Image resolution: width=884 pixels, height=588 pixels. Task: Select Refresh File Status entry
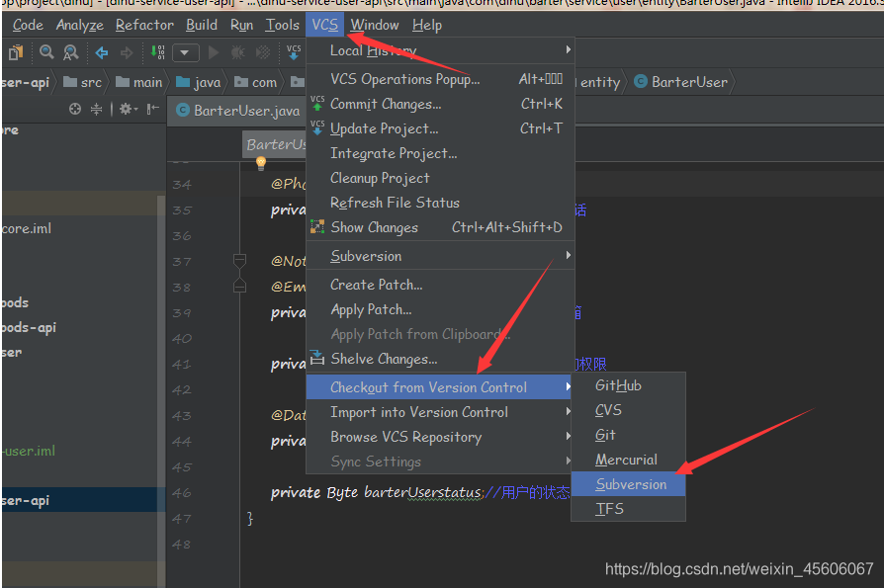(440, 203)
